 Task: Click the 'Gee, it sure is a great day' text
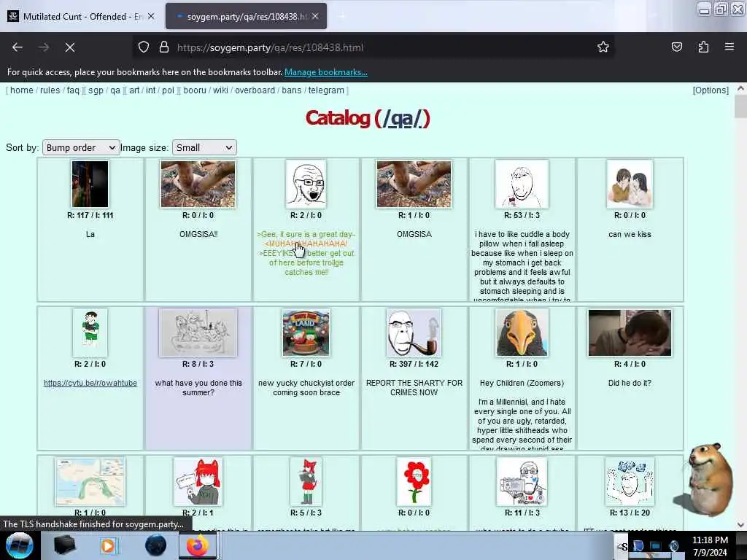pyautogui.click(x=306, y=234)
